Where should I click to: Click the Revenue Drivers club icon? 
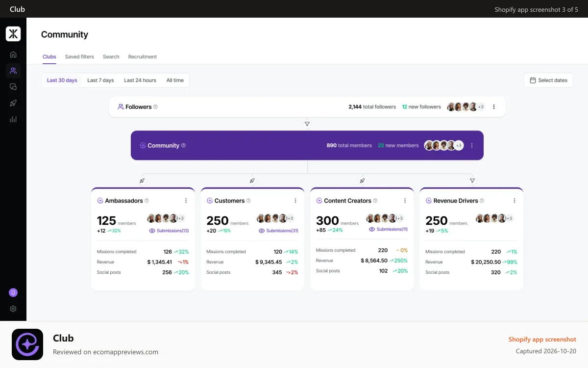pos(429,201)
